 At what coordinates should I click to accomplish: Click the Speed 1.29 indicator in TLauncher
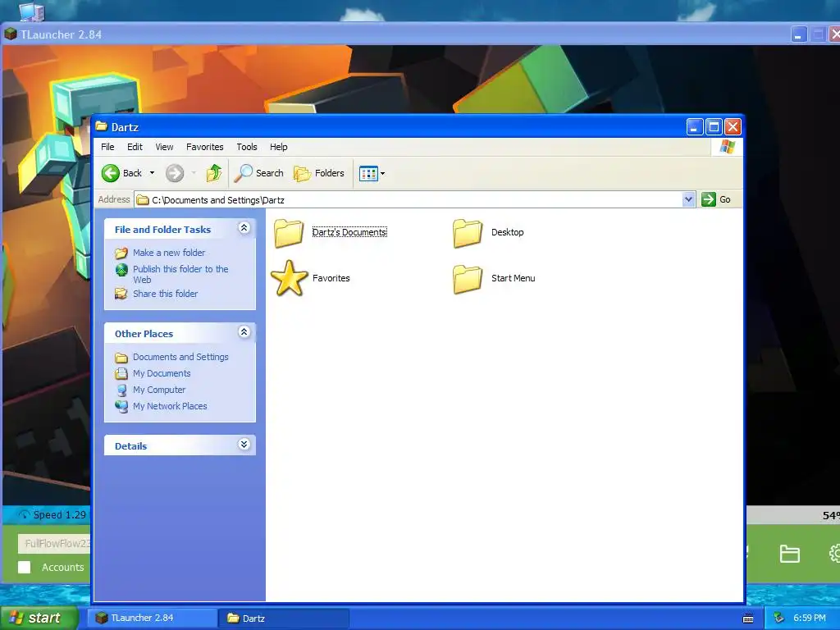pyautogui.click(x=52, y=515)
